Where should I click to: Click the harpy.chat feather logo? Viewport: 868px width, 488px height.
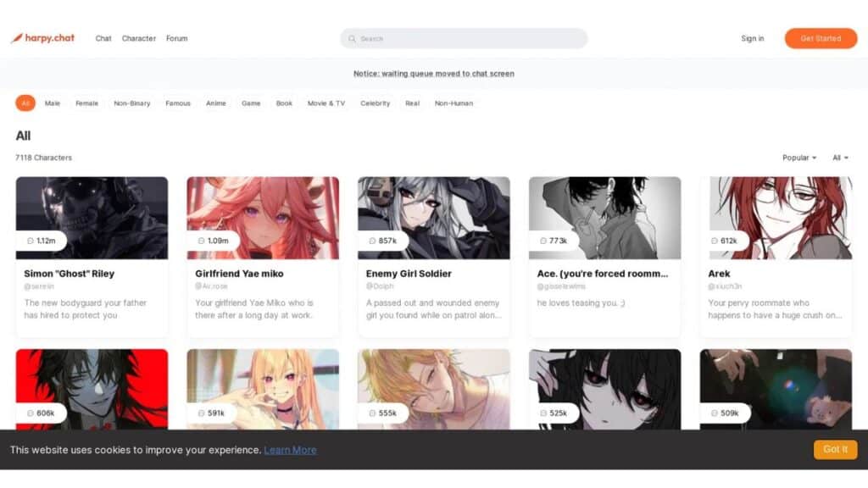tap(17, 38)
